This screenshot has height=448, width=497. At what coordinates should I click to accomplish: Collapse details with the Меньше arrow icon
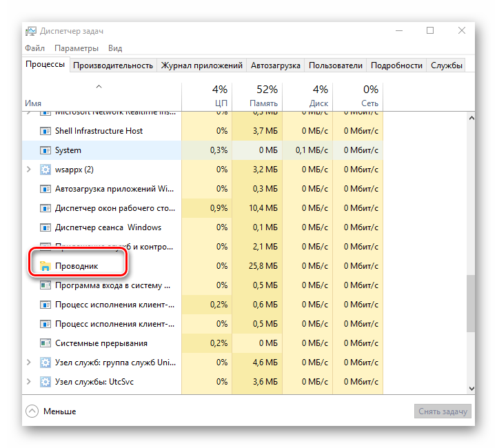pos(32,411)
